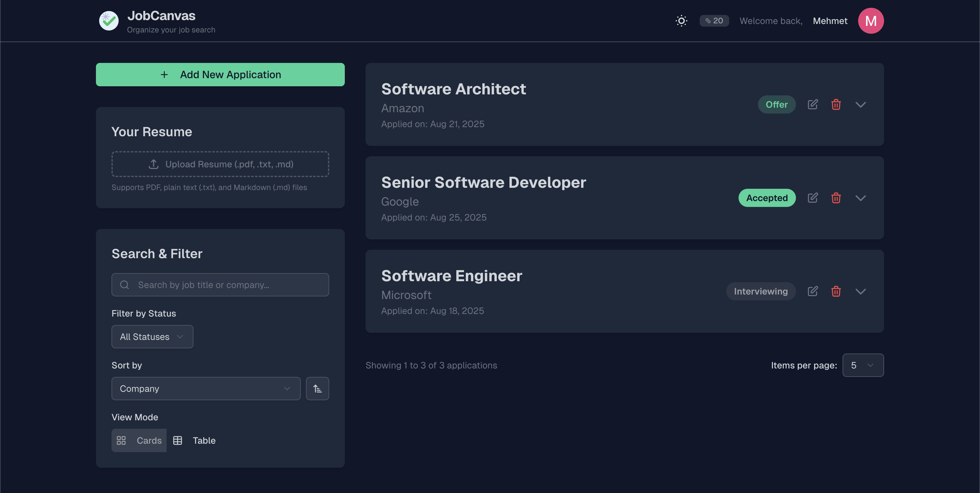Open the All Statuses filter dropdown
980x493 pixels.
coord(152,337)
